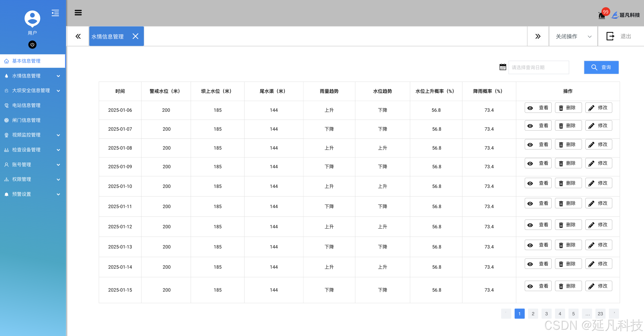Delete the 2025-01-08 row with 删除

coord(568,145)
